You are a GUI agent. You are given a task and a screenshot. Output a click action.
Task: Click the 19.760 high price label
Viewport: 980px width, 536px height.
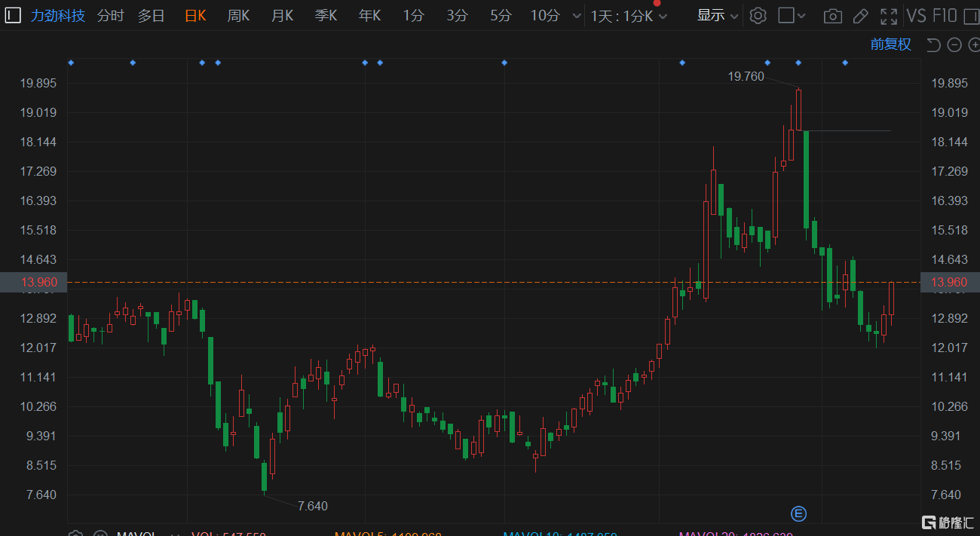(x=746, y=76)
